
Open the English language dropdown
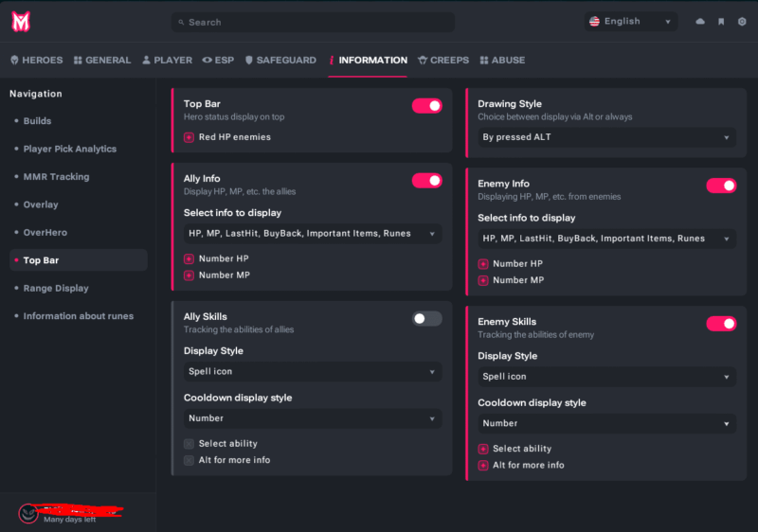(x=630, y=22)
